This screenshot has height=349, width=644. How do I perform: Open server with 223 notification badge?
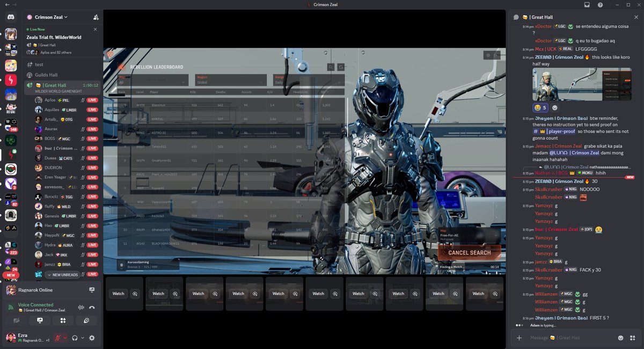(11, 247)
